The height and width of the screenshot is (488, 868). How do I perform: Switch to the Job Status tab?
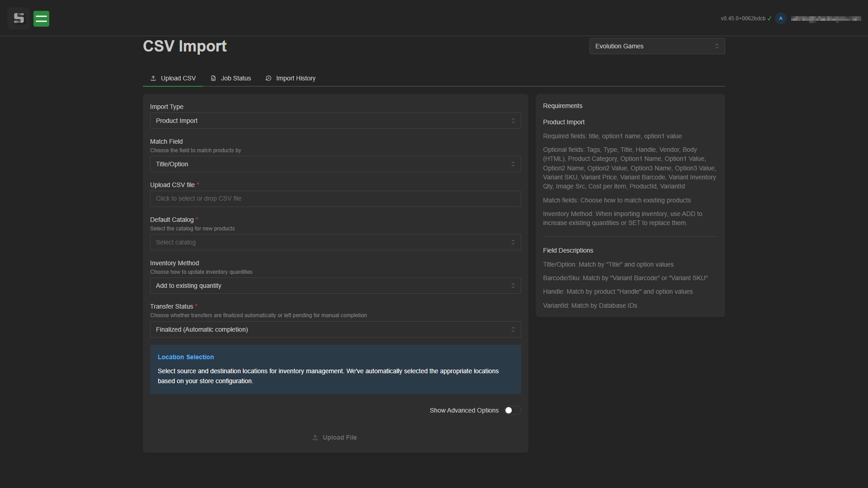pos(236,78)
